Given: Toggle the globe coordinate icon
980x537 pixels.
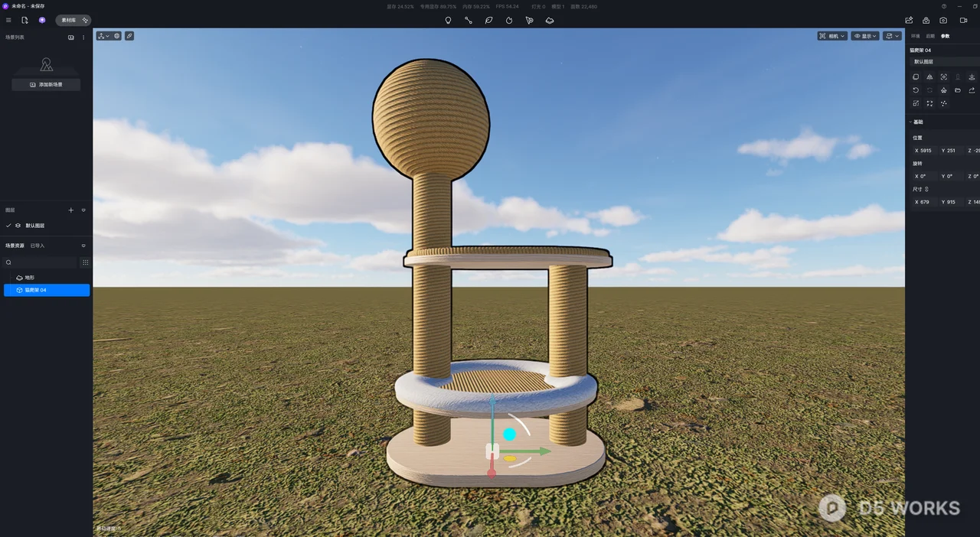Looking at the screenshot, I should pyautogui.click(x=117, y=36).
